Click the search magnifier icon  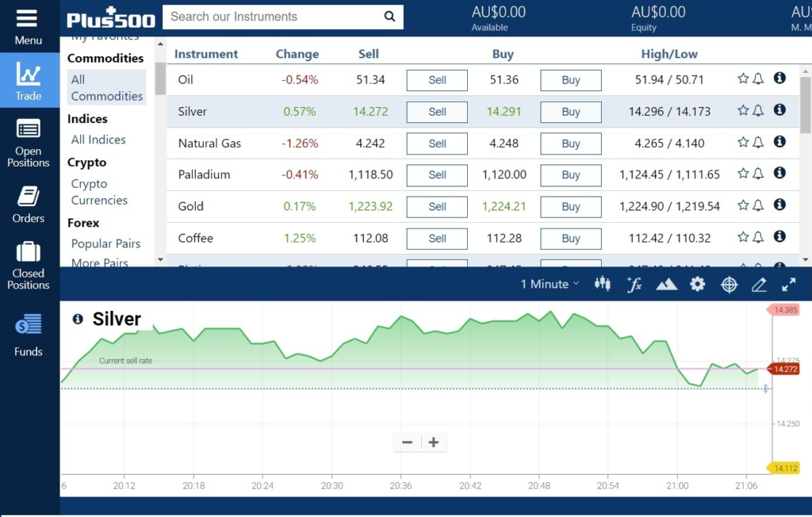(389, 17)
